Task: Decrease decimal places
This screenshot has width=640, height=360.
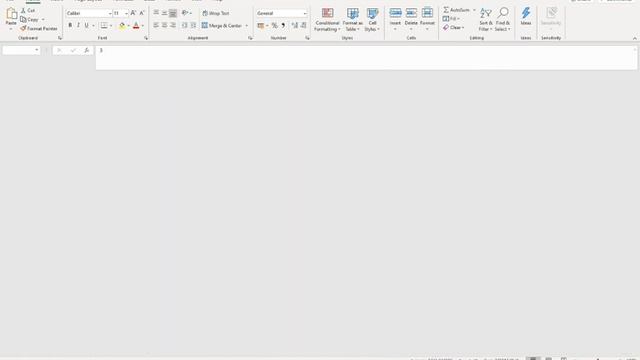Action: pos(303,25)
